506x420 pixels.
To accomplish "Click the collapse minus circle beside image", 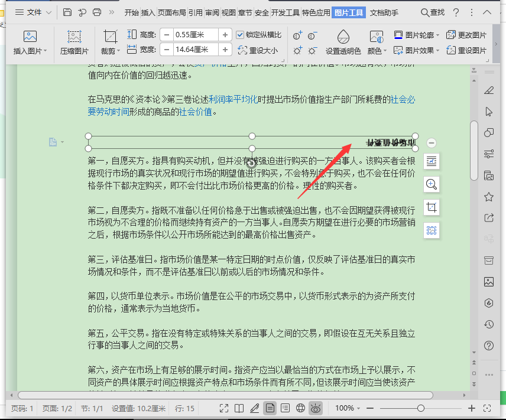I will tap(432, 142).
